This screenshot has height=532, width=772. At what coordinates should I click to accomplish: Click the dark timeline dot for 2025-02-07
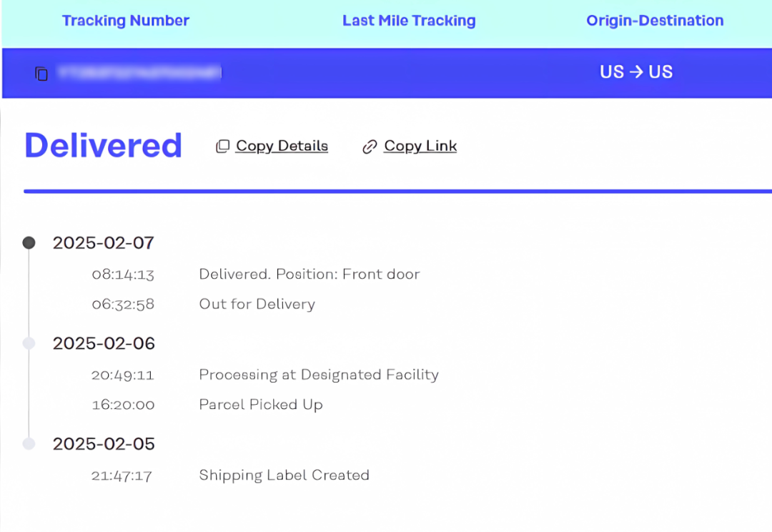click(x=29, y=243)
